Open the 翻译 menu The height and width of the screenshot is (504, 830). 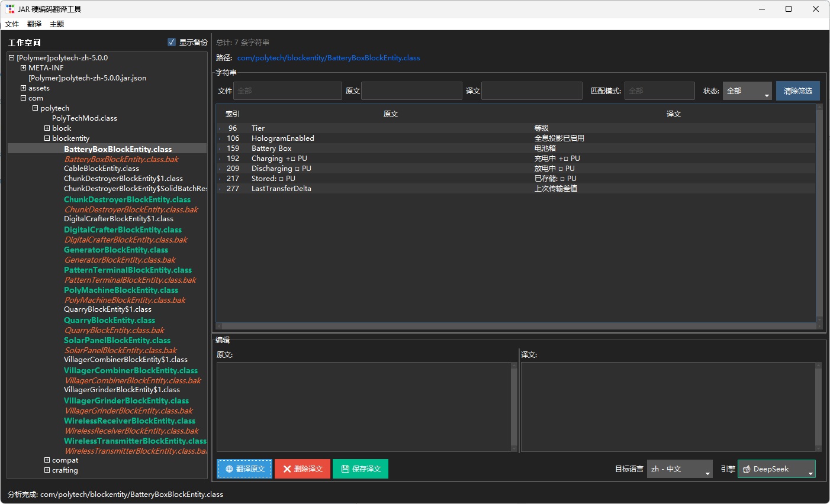pos(34,24)
